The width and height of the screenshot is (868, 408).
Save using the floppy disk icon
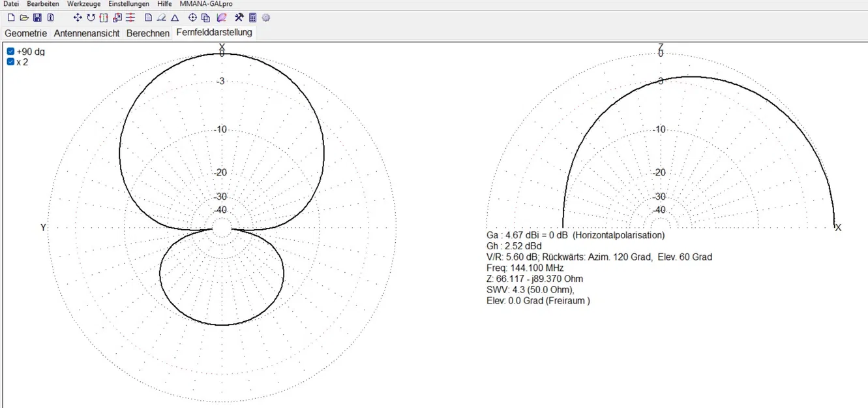pyautogui.click(x=37, y=18)
